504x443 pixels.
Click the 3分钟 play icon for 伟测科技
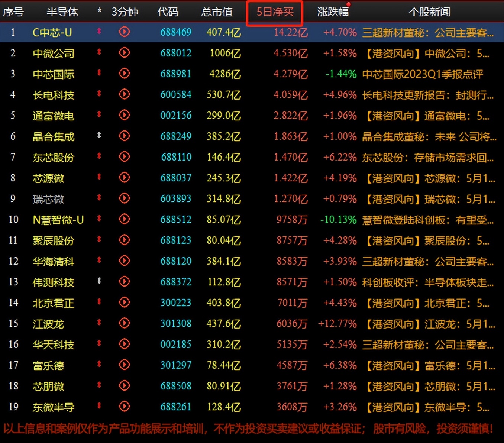(124, 282)
